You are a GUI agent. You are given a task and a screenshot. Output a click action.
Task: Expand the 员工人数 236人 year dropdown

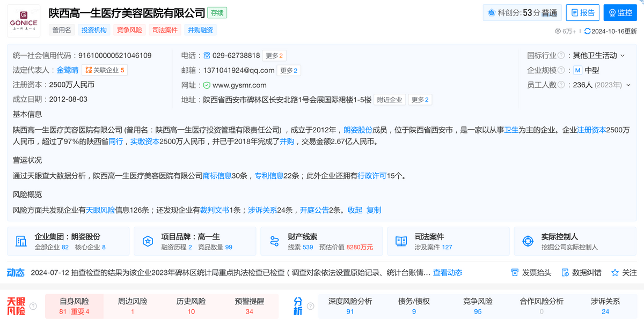pyautogui.click(x=628, y=85)
